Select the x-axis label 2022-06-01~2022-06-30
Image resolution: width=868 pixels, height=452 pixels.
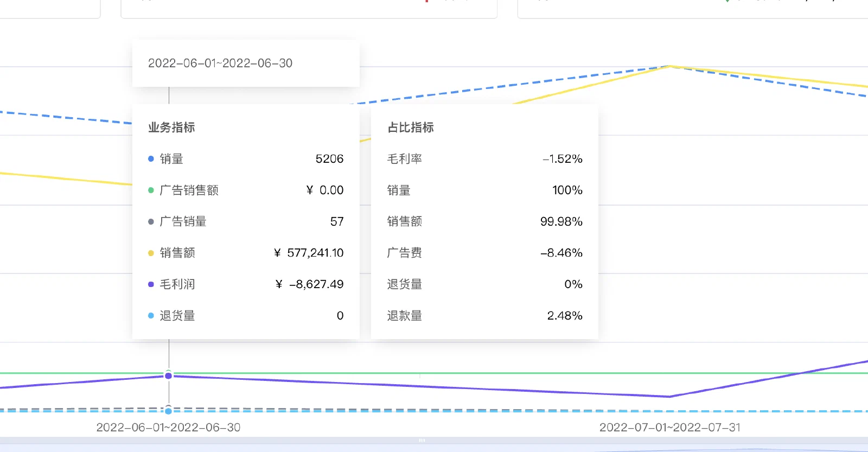pyautogui.click(x=168, y=428)
